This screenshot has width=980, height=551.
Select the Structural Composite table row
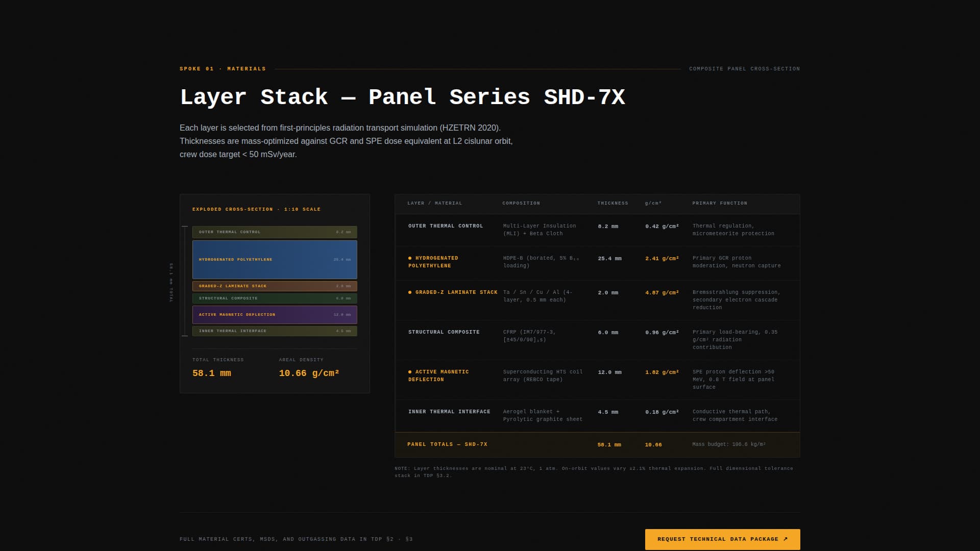597,340
